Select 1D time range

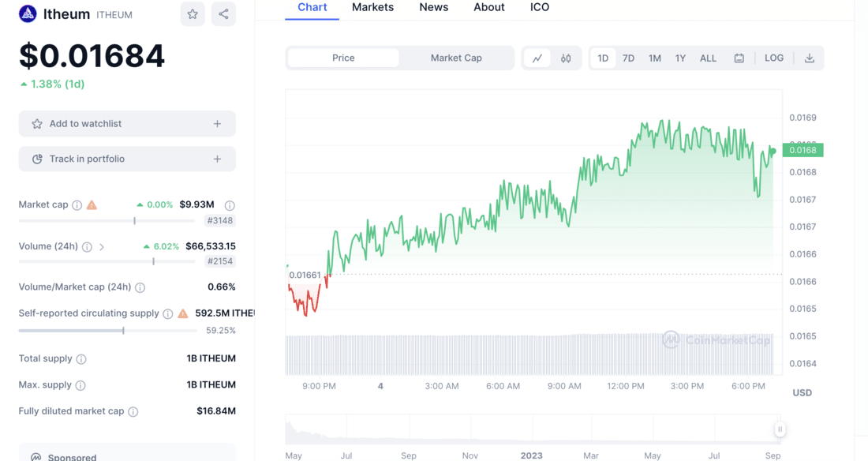603,58
